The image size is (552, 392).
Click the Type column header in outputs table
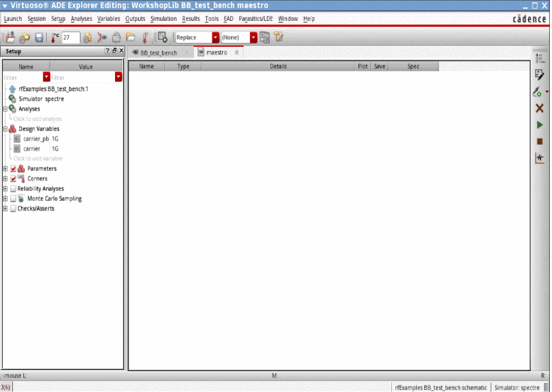pos(183,66)
